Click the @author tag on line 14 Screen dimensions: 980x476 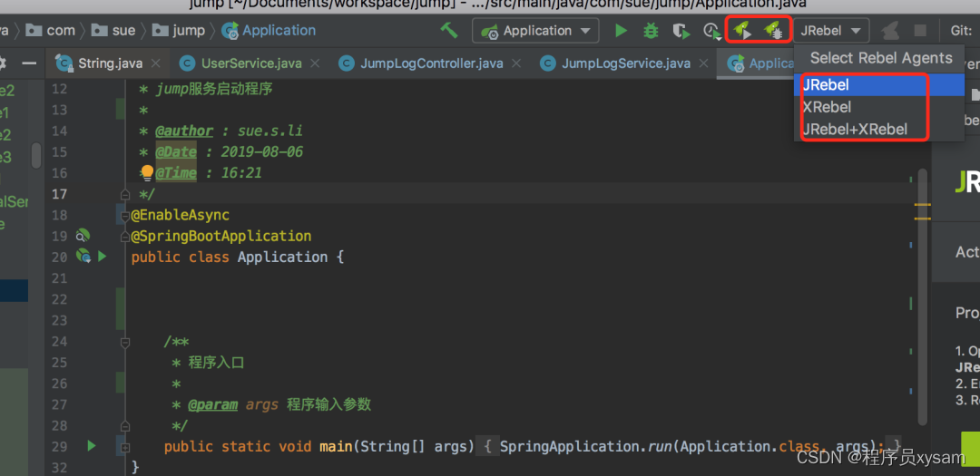(x=183, y=131)
